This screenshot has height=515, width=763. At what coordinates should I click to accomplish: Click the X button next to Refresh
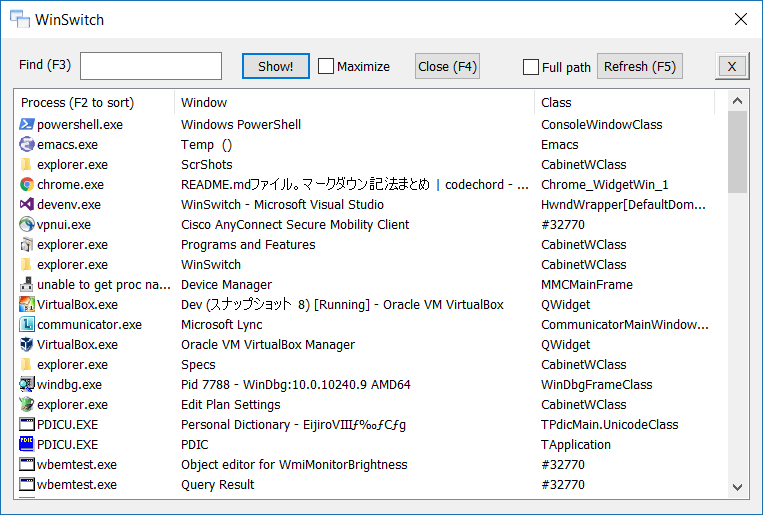[732, 66]
